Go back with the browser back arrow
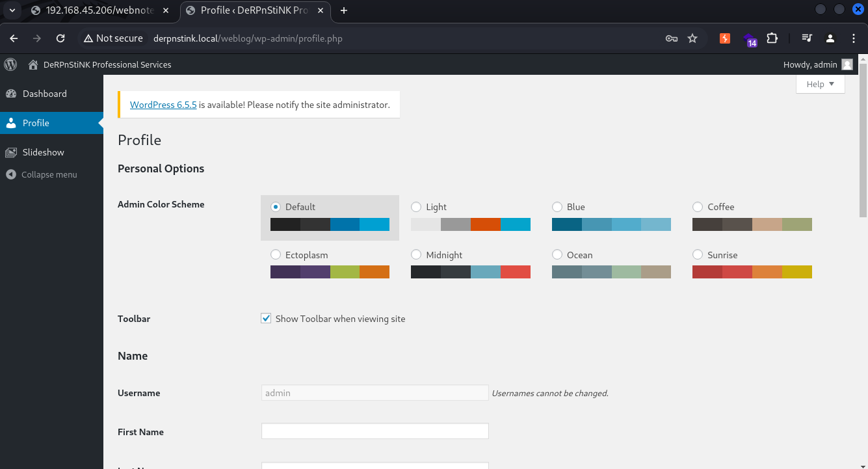This screenshot has width=868, height=469. point(14,38)
